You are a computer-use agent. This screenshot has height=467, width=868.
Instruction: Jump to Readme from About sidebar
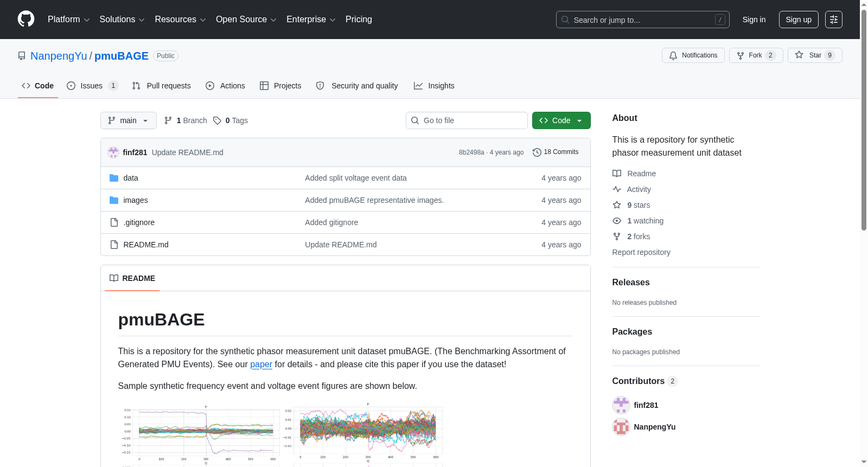tap(634, 174)
